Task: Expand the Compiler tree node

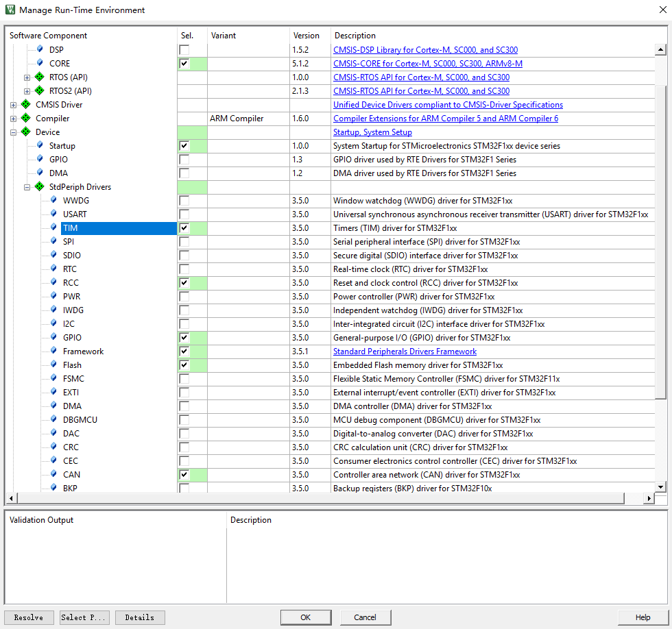Action: [13, 119]
